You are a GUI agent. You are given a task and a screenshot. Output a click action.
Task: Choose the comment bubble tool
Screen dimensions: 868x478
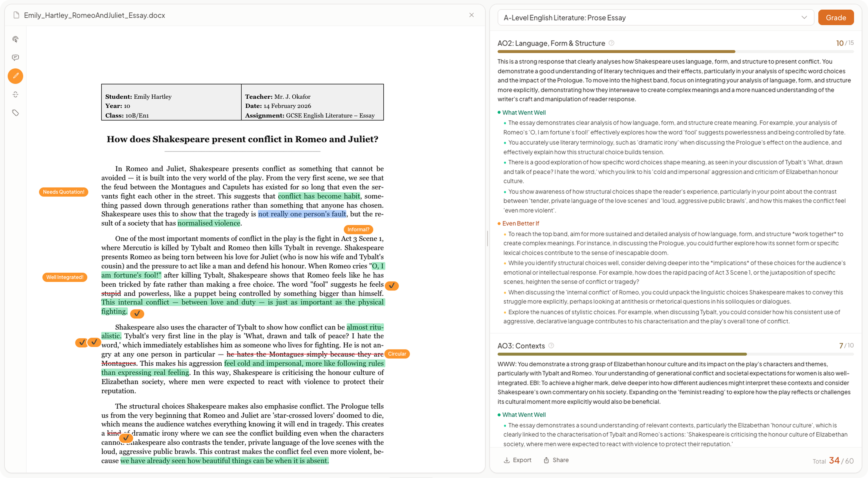pos(16,58)
